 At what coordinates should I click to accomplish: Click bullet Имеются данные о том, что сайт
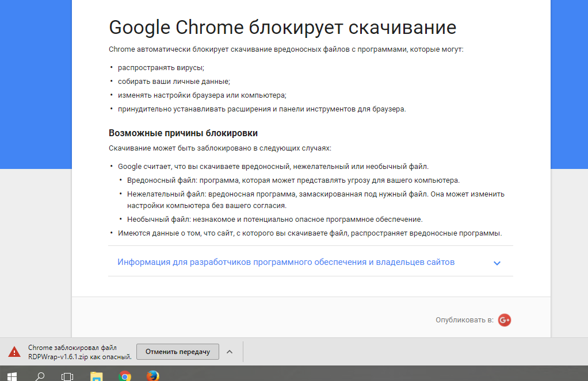[x=310, y=233]
